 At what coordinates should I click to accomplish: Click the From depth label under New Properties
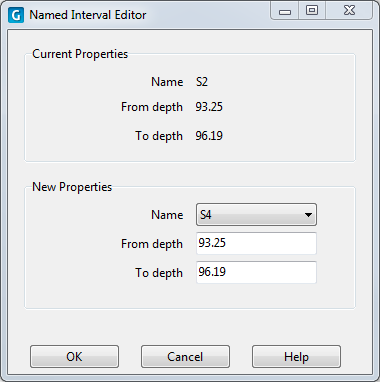click(x=152, y=244)
